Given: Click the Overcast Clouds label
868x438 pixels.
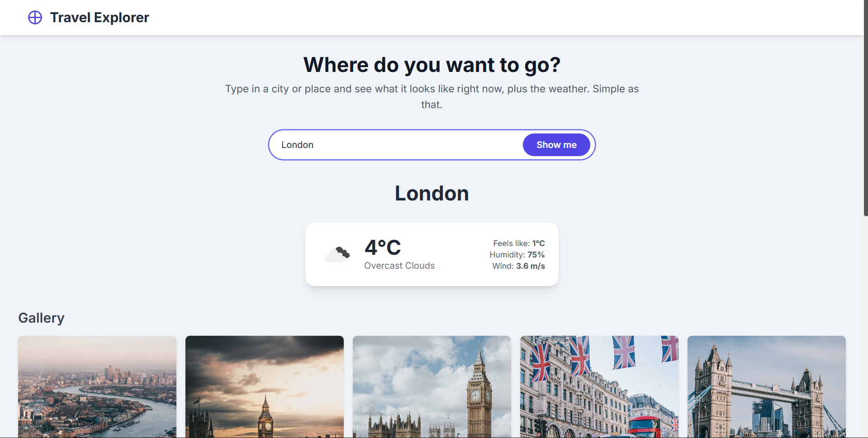Looking at the screenshot, I should tap(399, 266).
